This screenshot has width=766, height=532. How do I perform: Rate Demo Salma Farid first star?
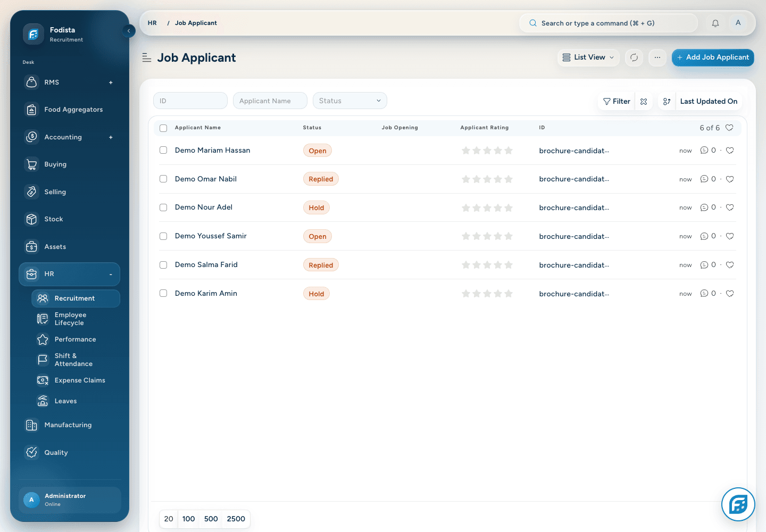pos(466,265)
